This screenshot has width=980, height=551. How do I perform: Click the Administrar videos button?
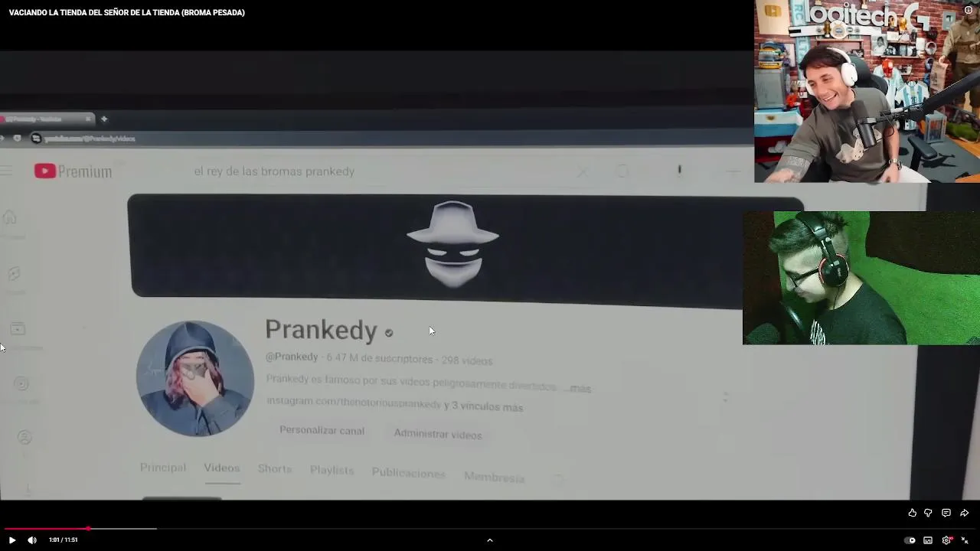click(x=437, y=434)
